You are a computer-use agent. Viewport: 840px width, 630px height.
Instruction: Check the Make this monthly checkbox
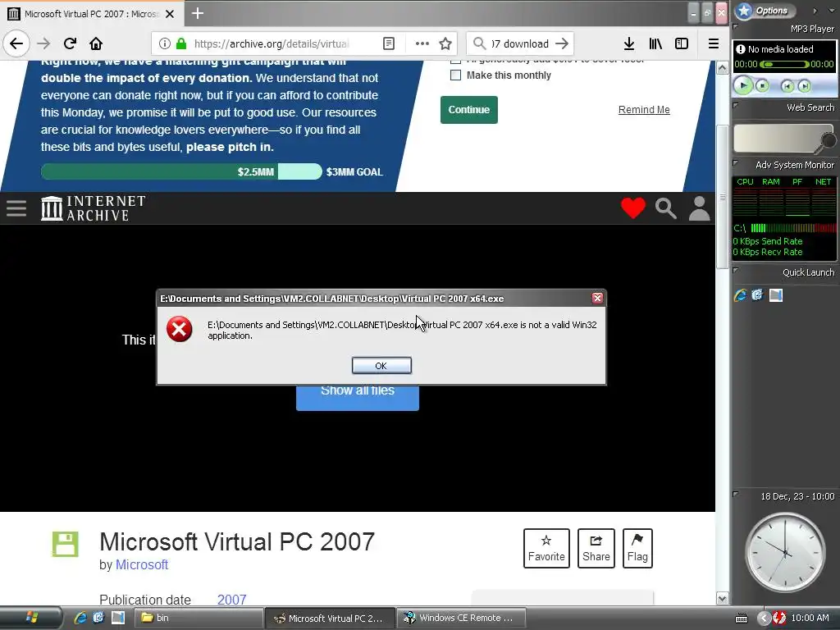click(455, 75)
